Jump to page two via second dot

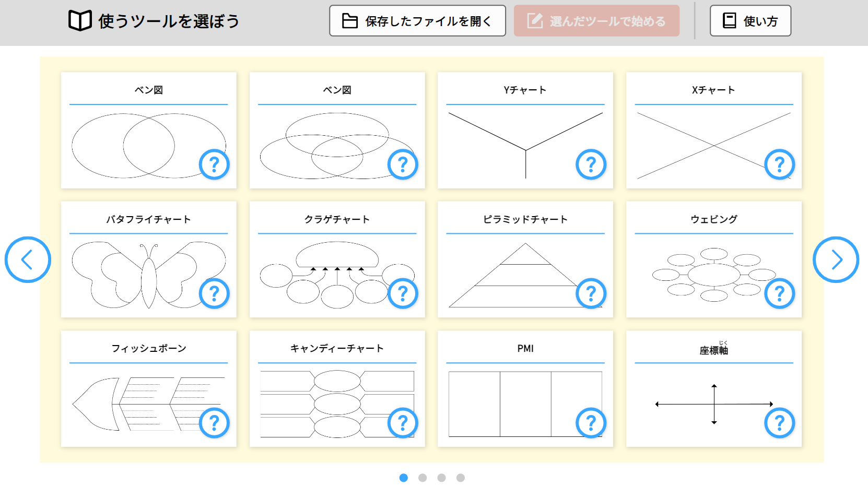coord(423,478)
